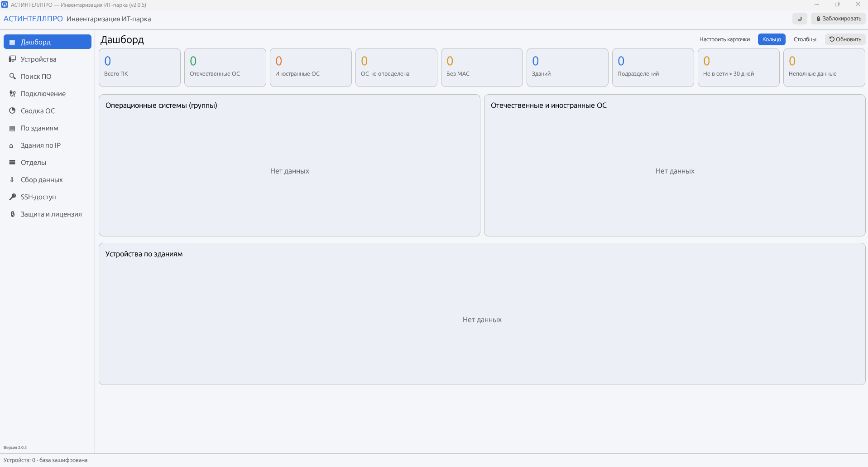Click the Устройства monitor icon
The image size is (868, 467).
12,59
